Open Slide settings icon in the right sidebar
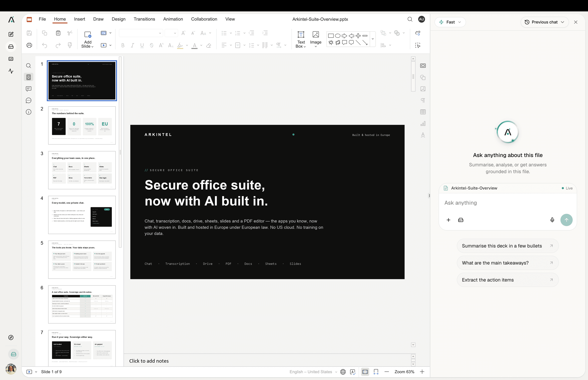The height and width of the screenshot is (380, 588). [423, 66]
